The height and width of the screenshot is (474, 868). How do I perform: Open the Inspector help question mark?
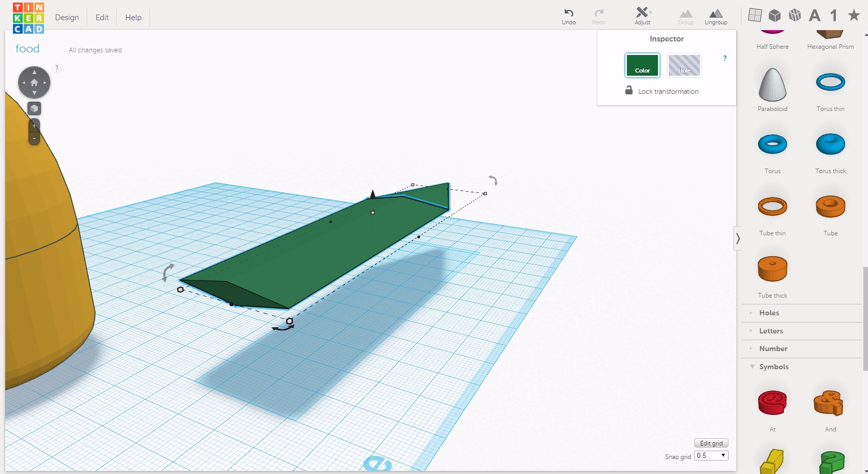pyautogui.click(x=725, y=58)
